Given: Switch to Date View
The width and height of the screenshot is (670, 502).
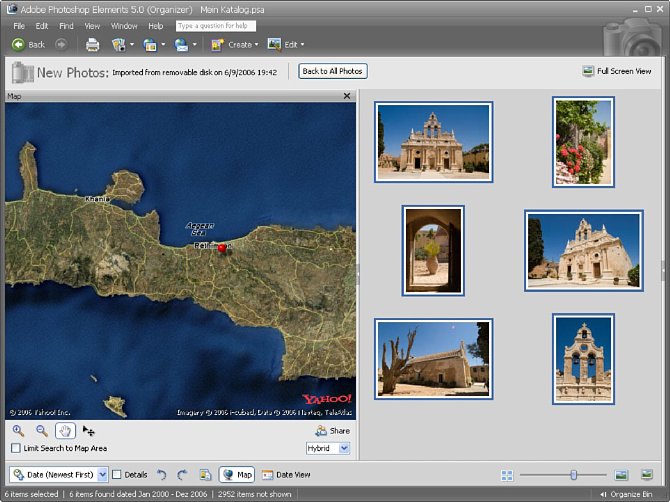Looking at the screenshot, I should pos(286,475).
